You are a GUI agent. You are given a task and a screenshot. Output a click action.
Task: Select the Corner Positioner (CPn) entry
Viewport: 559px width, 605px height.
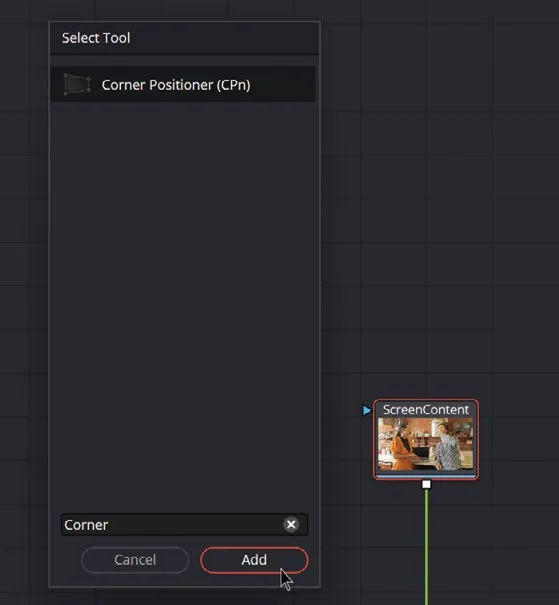183,84
